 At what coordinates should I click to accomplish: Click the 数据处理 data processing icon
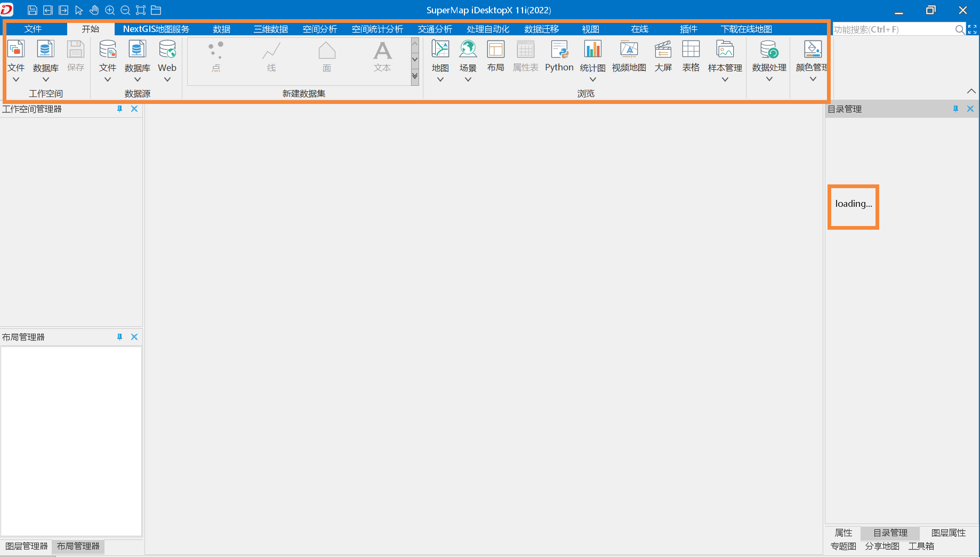click(x=769, y=50)
